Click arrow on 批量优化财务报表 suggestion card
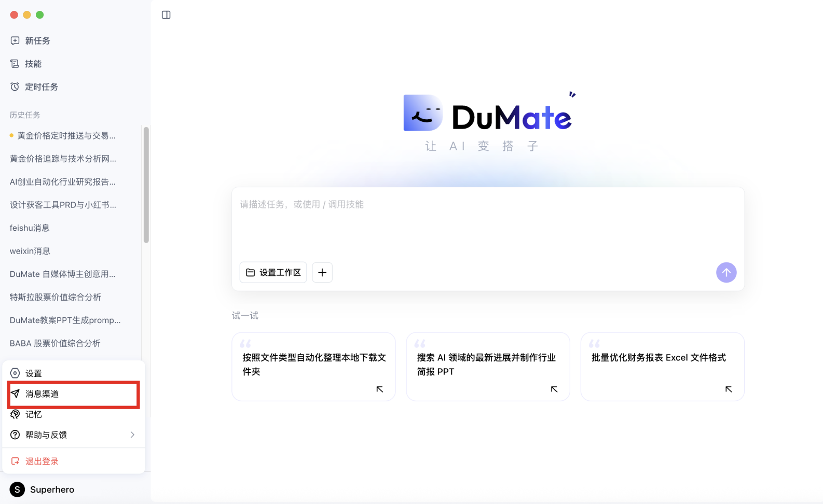 [729, 389]
